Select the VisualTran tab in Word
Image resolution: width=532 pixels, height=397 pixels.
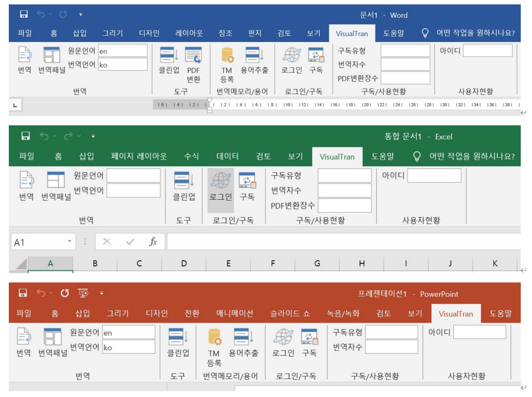pyautogui.click(x=352, y=34)
